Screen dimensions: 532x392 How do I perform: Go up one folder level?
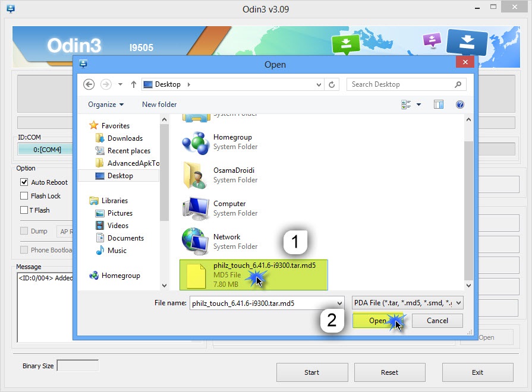tap(133, 84)
